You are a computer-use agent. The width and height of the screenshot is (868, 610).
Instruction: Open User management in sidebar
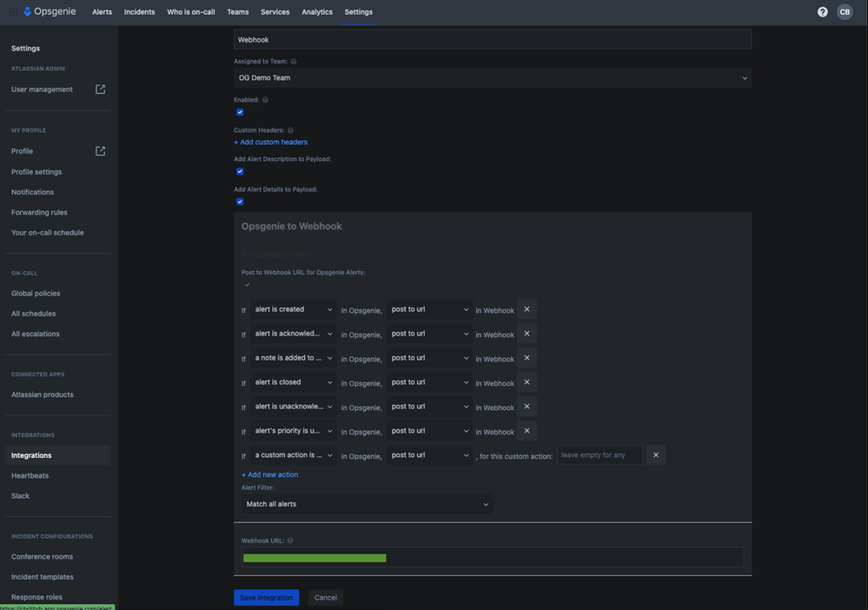click(x=42, y=90)
